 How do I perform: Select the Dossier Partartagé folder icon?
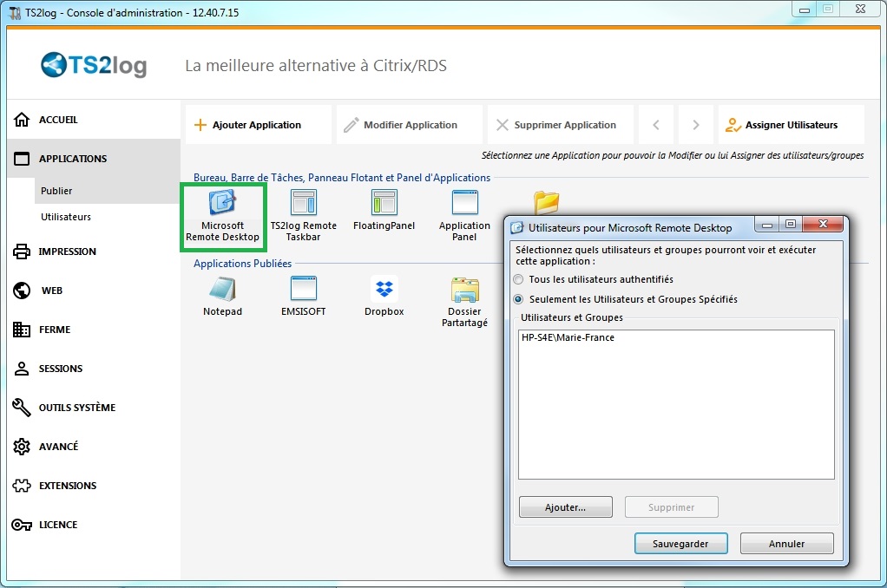point(464,303)
